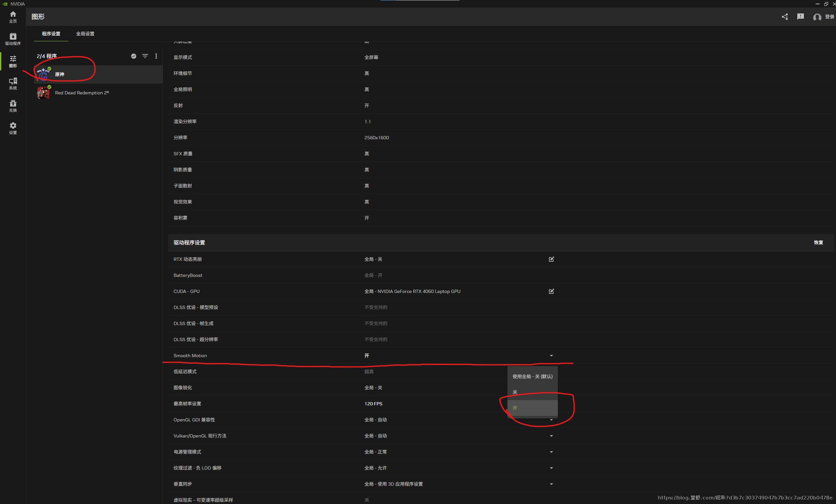Expand the 垂直同步 dropdown
Image resolution: width=836 pixels, height=504 pixels.
pyautogui.click(x=551, y=484)
